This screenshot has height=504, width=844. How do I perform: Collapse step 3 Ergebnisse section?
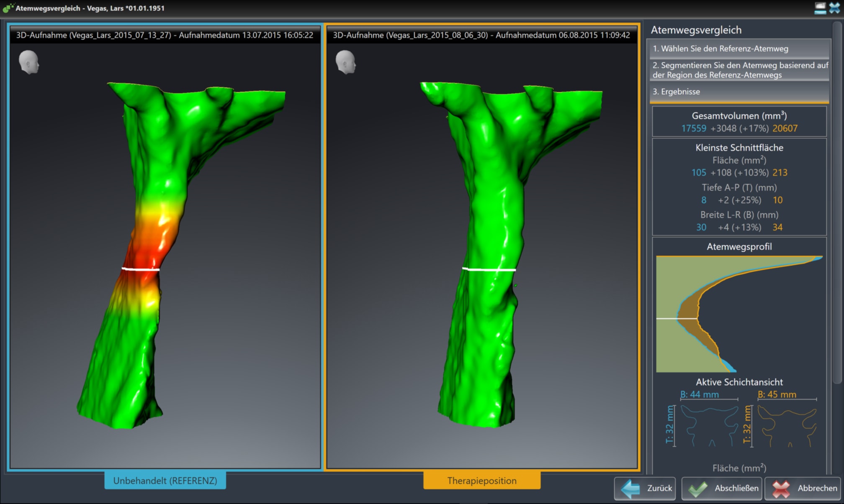pyautogui.click(x=739, y=92)
